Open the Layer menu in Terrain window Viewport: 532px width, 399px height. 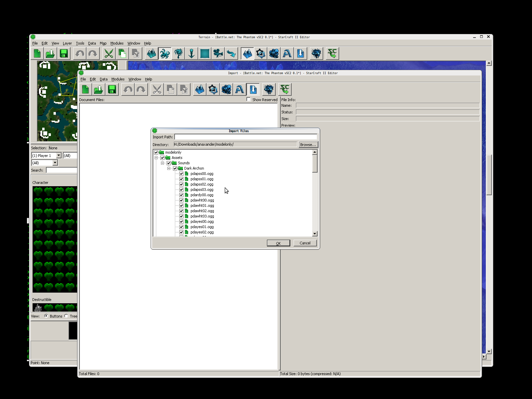click(67, 43)
